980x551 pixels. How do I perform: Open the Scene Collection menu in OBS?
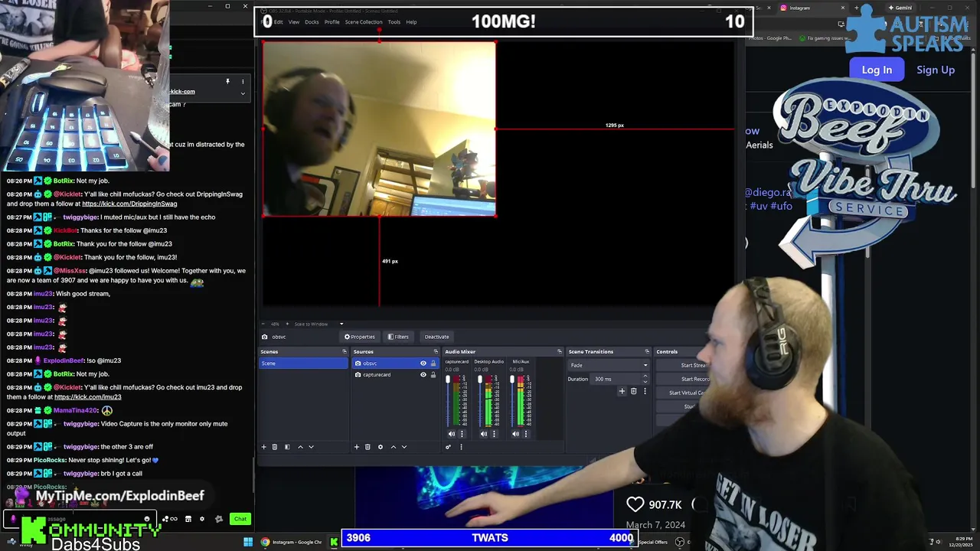pos(364,22)
